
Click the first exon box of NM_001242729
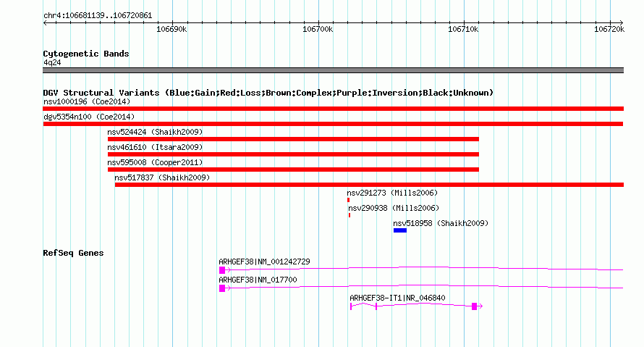click(x=222, y=270)
